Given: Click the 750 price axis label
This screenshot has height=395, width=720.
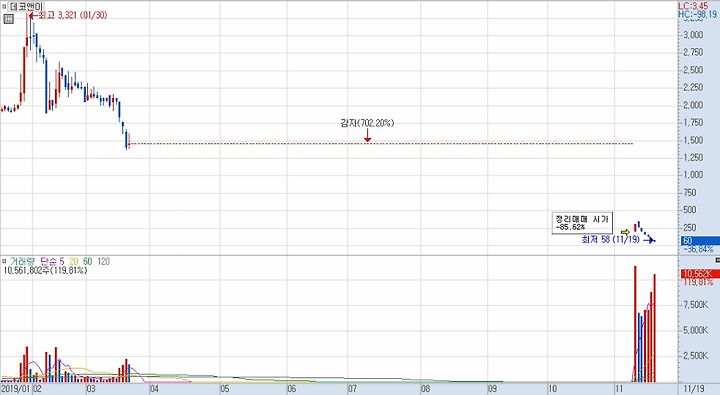Looking at the screenshot, I should pyautogui.click(x=690, y=192).
